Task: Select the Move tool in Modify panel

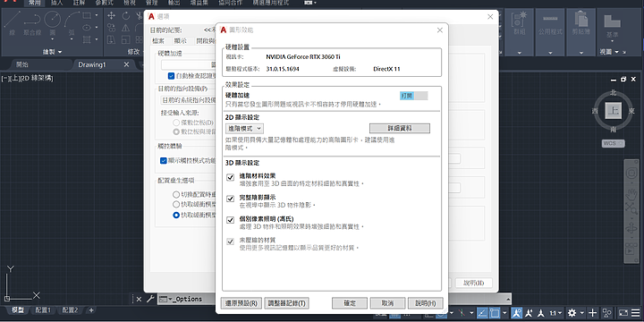Action: 111,15
